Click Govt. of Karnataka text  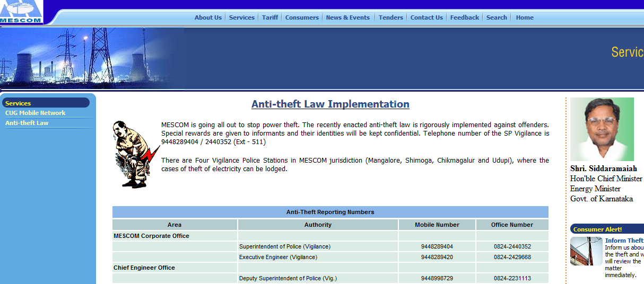point(602,199)
